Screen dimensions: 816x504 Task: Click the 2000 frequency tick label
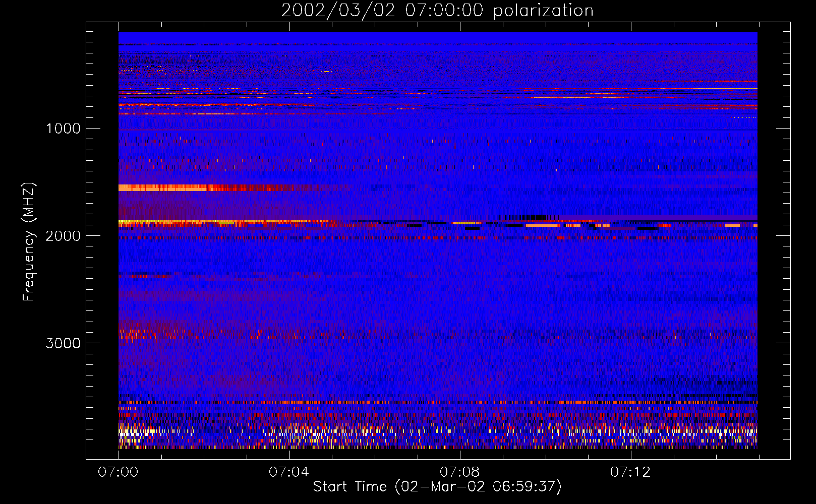click(64, 236)
